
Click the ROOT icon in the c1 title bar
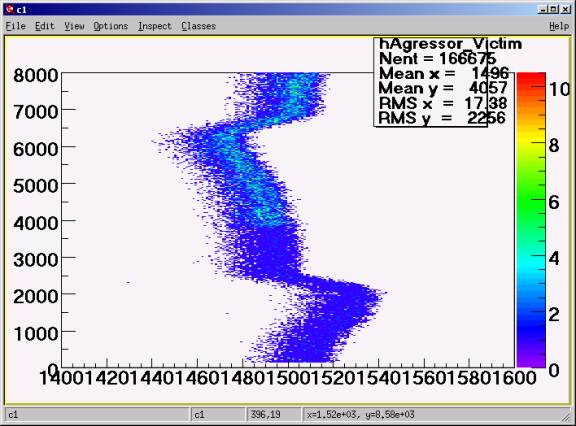click(10, 10)
